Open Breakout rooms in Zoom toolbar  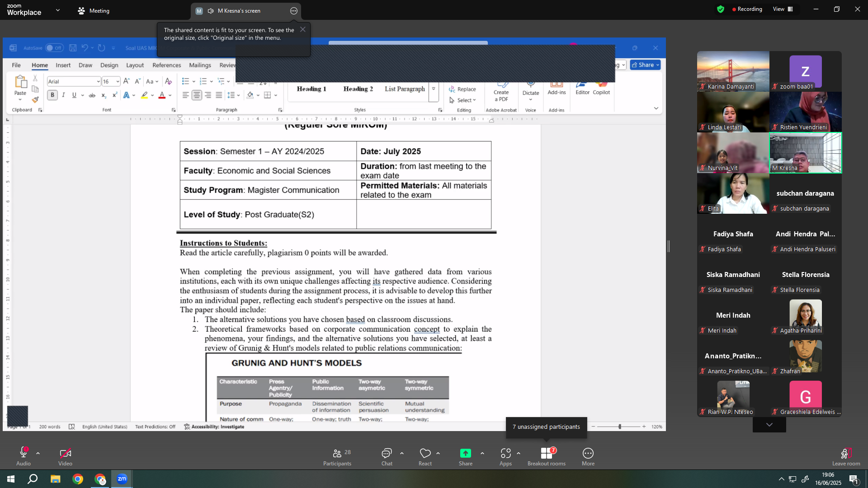(547, 457)
